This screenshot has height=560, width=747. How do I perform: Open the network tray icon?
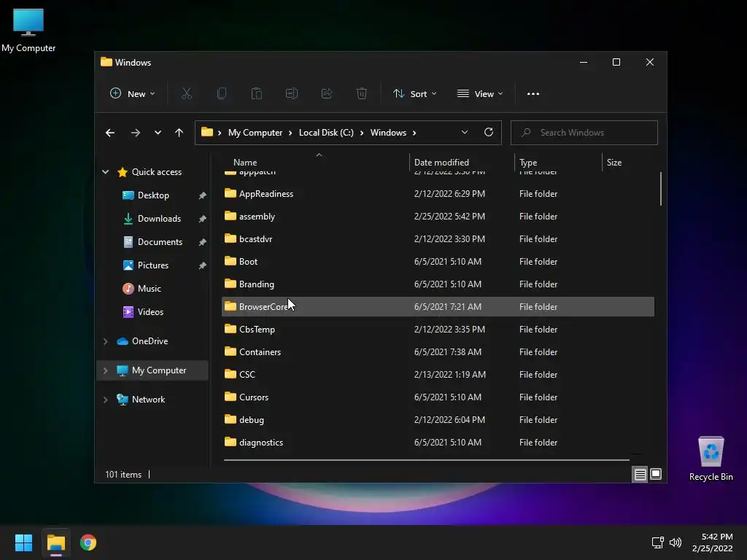(x=657, y=542)
